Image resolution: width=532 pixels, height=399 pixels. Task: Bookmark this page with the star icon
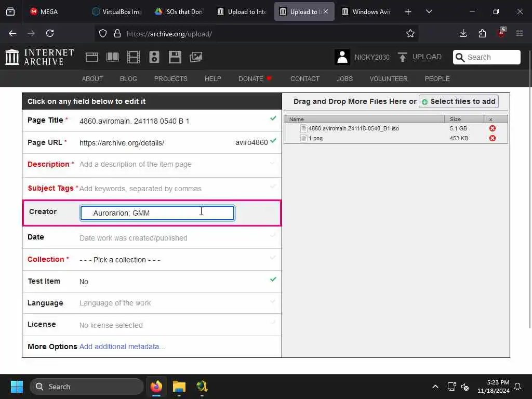coord(410,33)
